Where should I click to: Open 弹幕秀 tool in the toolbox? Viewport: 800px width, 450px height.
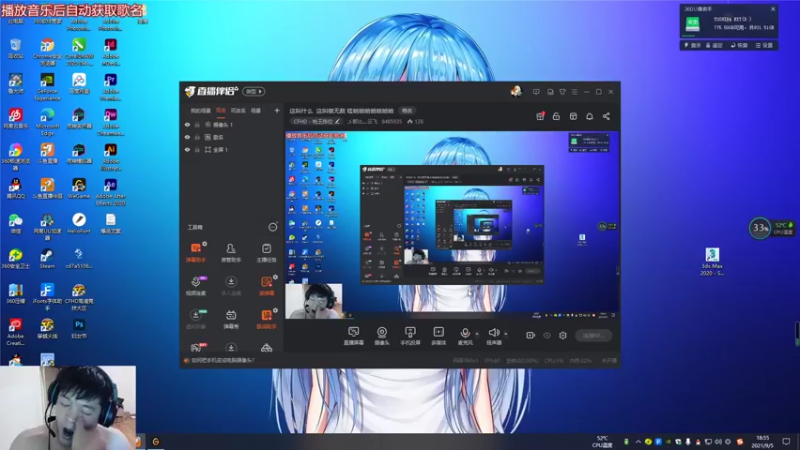(231, 319)
